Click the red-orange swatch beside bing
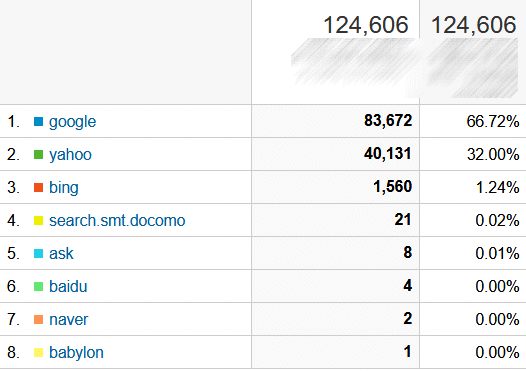Screen dimensions: 526x371 point(39,188)
